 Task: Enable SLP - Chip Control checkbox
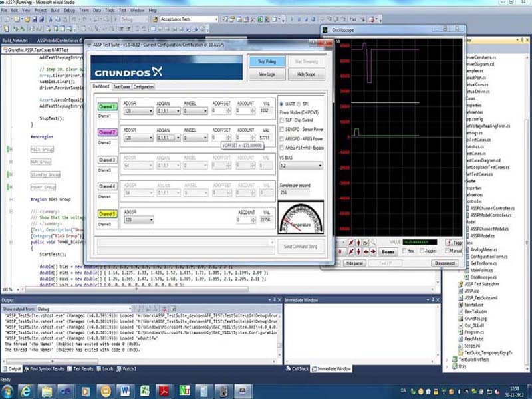pos(281,120)
